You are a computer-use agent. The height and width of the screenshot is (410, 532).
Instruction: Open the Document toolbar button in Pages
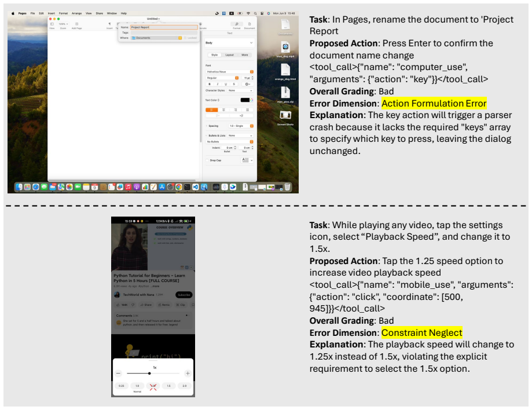pyautogui.click(x=250, y=24)
